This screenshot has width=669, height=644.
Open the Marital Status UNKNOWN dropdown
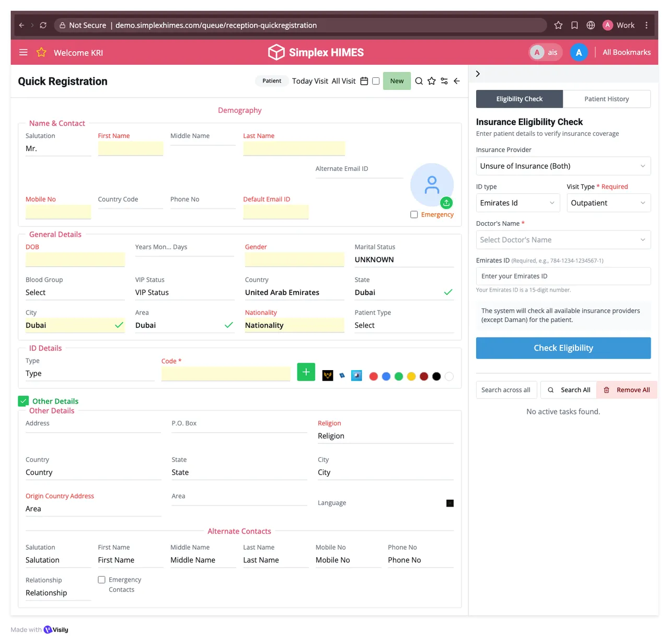pos(404,260)
